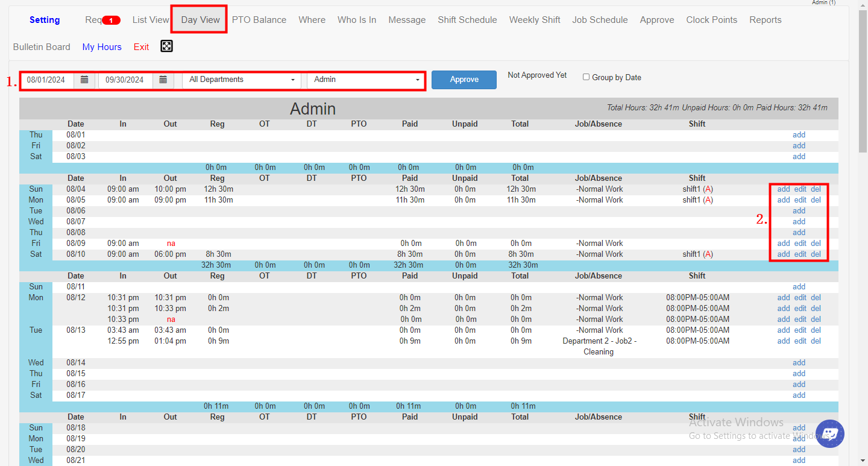
Task: Enable the Group by Date checkbox
Action: coord(585,77)
